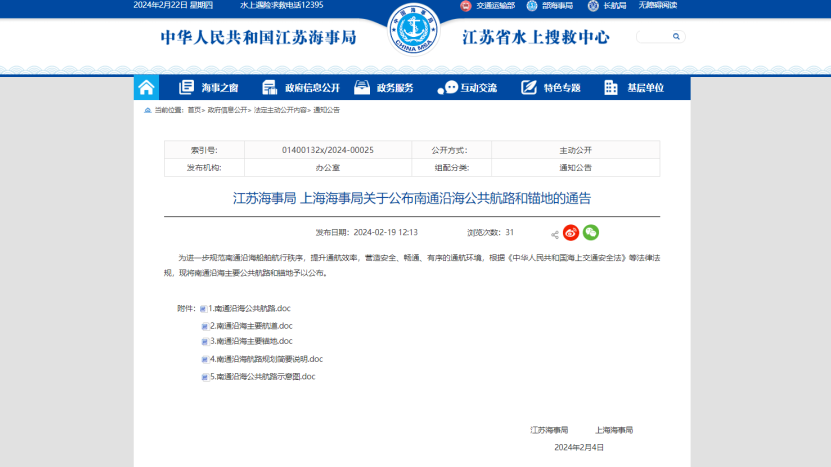Download attachment 4.南通沿海航路规划简要说明.doc
This screenshot has width=831, height=467.
click(x=266, y=359)
